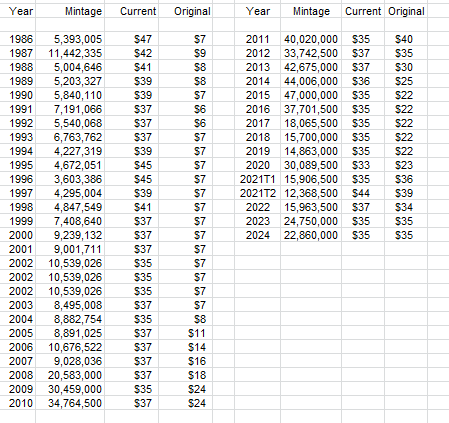Viewport: 449px width, 423px height.
Task: Select the right table's Current header cell
Action: coord(363,11)
